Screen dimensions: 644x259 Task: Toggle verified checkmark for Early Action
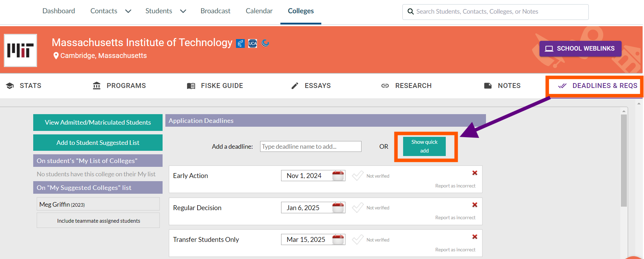pyautogui.click(x=358, y=176)
